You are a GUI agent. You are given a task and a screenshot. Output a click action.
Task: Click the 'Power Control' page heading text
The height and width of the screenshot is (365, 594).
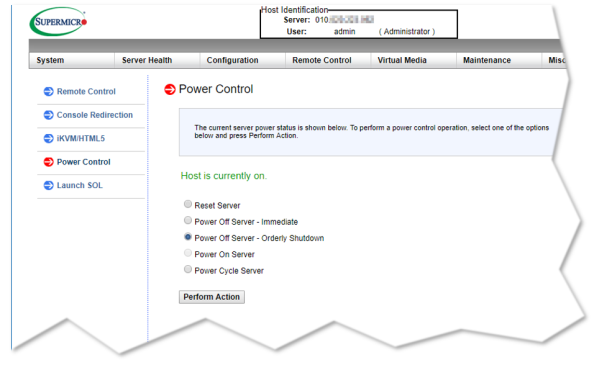[216, 89]
